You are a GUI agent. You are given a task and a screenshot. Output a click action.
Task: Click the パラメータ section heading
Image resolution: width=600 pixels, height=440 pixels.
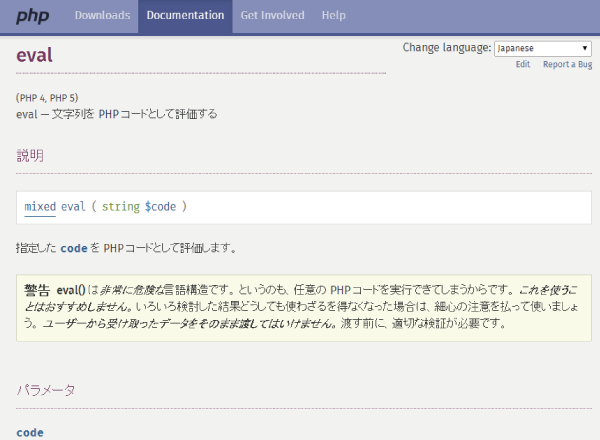coord(46,390)
